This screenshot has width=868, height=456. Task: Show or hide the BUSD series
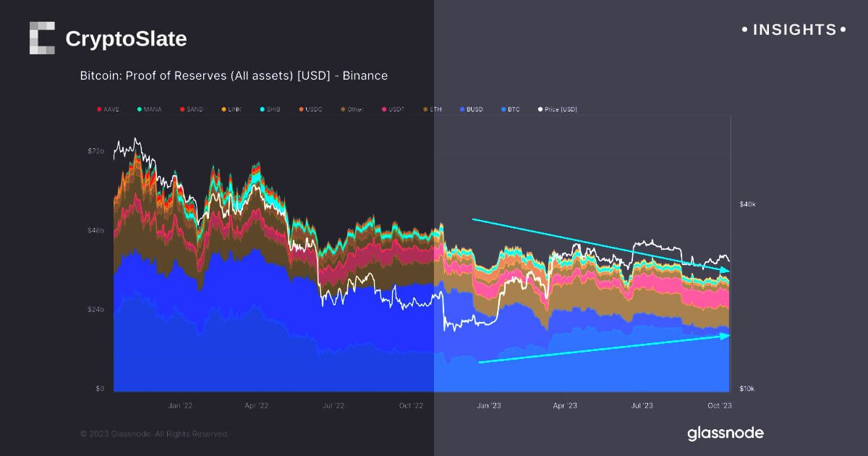click(471, 109)
